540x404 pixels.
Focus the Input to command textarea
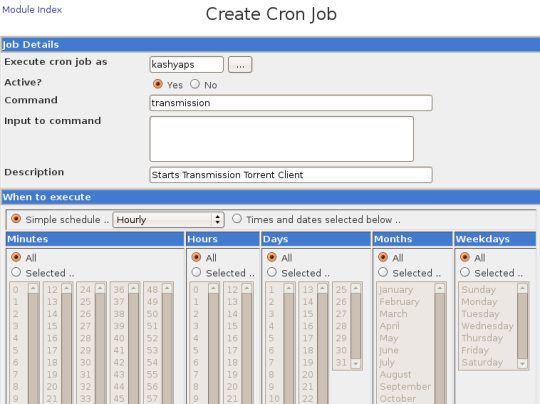pos(282,139)
